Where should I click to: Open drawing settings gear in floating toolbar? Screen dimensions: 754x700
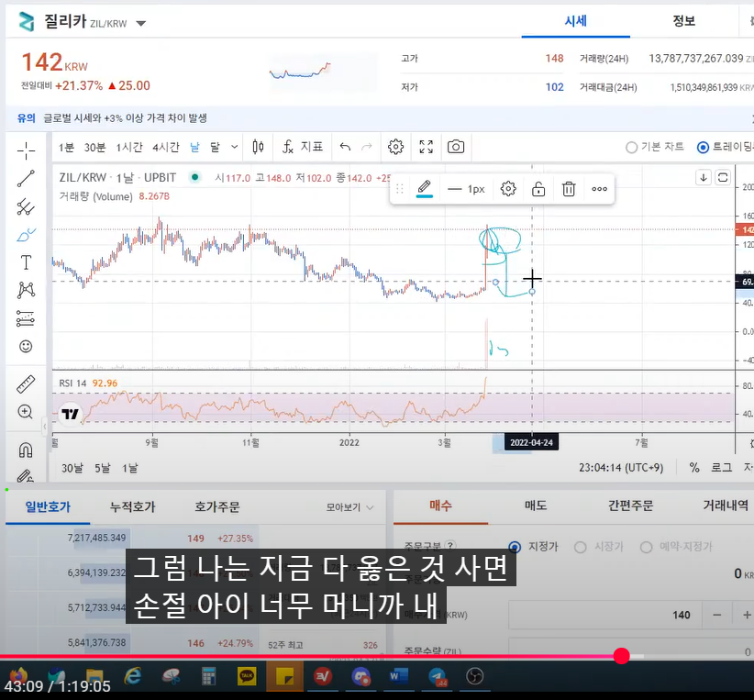[508, 189]
